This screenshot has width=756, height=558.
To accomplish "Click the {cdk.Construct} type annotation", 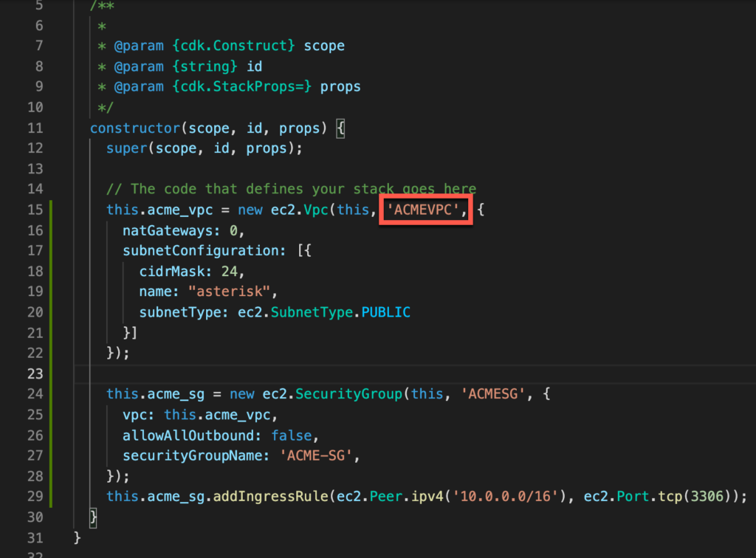I will (233, 46).
